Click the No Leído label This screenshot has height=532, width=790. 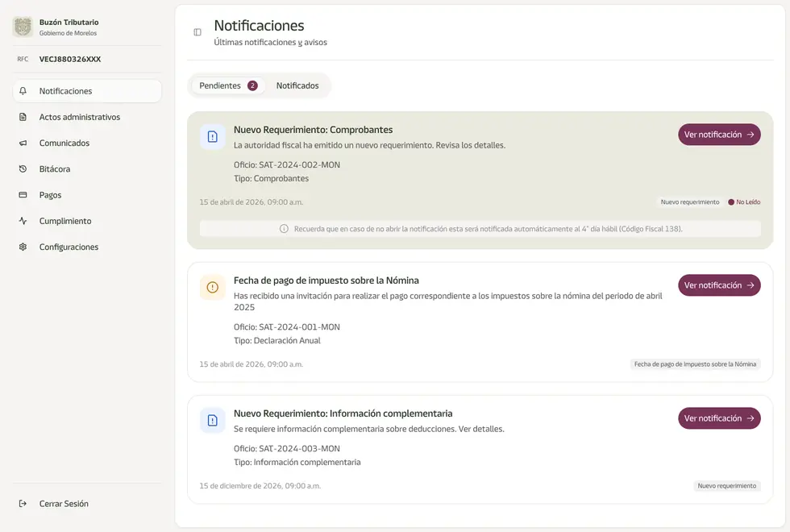point(748,202)
